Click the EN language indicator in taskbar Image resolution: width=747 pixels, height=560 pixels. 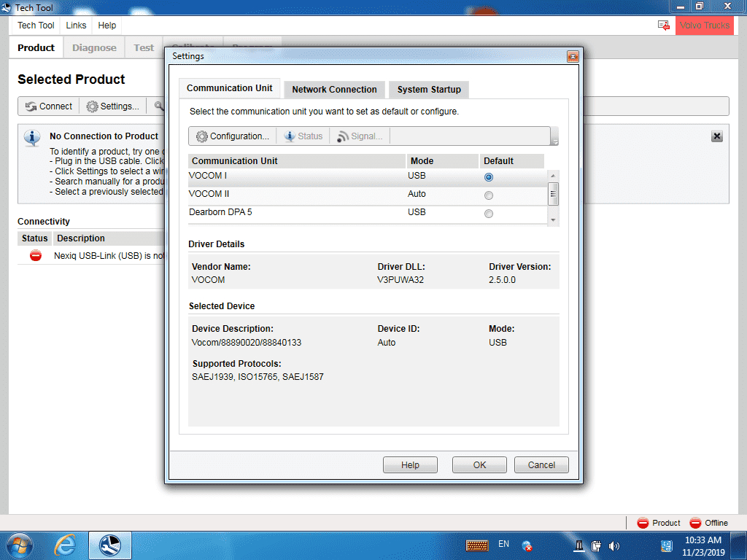pyautogui.click(x=503, y=544)
